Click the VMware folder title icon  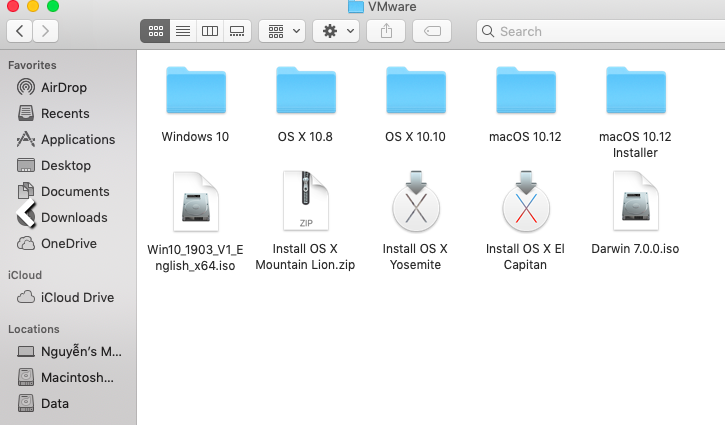pyautogui.click(x=356, y=6)
